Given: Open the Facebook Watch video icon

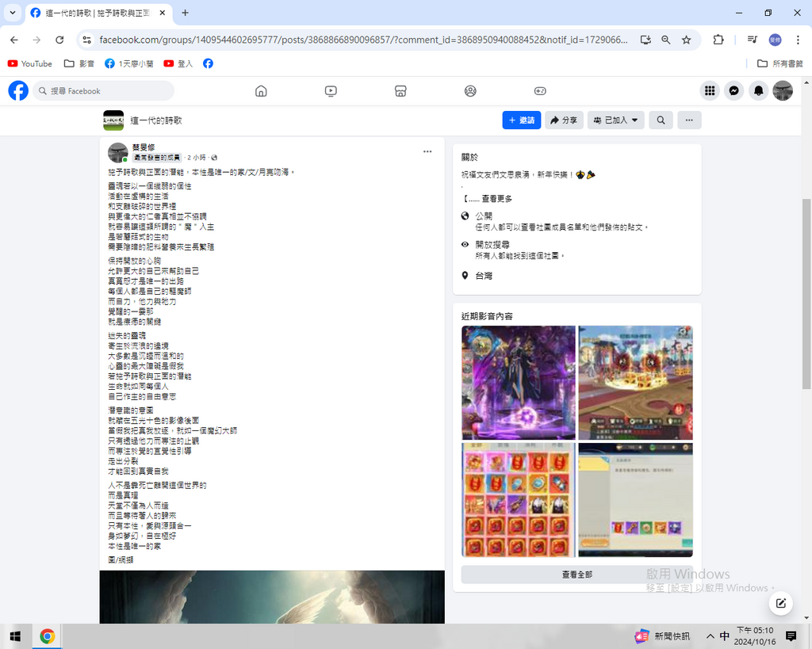Looking at the screenshot, I should [331, 91].
